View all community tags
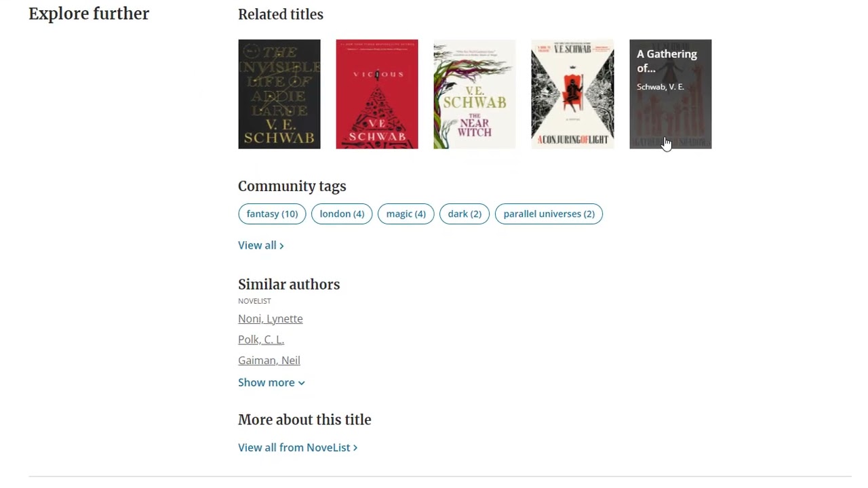 pos(257,245)
